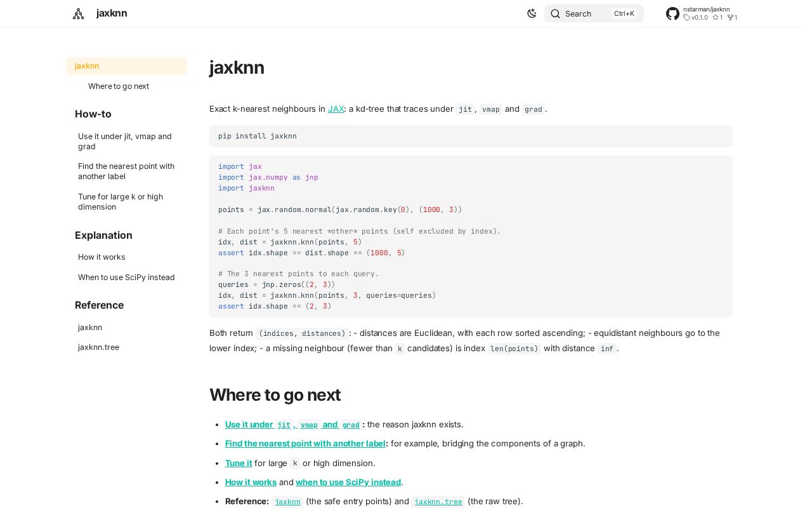The height and width of the screenshot is (508, 812).
Task: Select the highlighted jaxknn sidebar item
Action: coord(126,66)
